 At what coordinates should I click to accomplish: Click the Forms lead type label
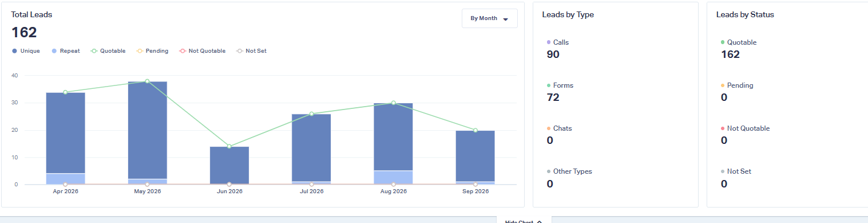[563, 85]
